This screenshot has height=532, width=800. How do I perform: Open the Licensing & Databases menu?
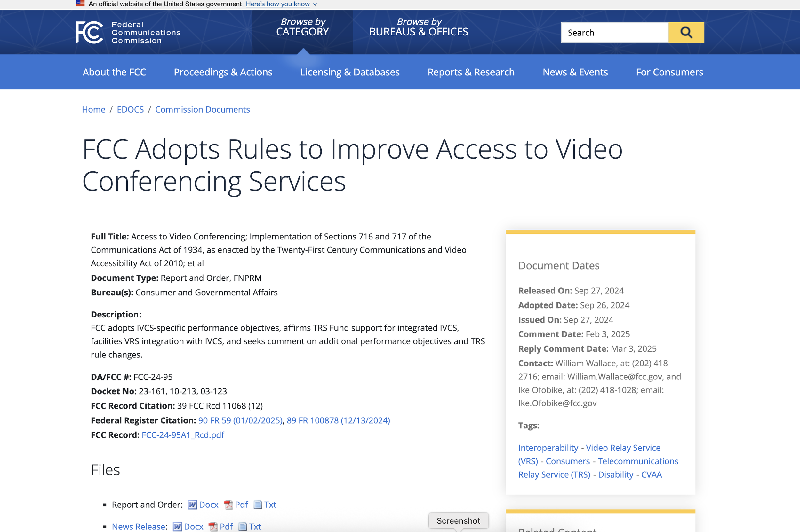point(350,72)
